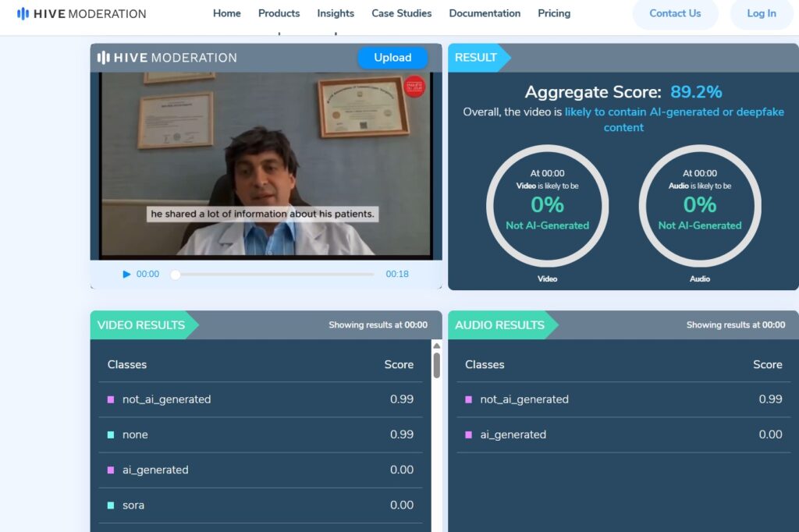Viewport: 799px width, 532px height.
Task: Click the 00:00 current time label
Action: pos(147,274)
